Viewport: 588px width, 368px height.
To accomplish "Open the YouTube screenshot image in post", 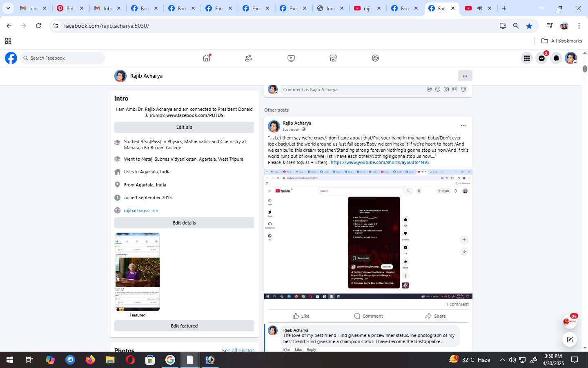I will [x=368, y=234].
